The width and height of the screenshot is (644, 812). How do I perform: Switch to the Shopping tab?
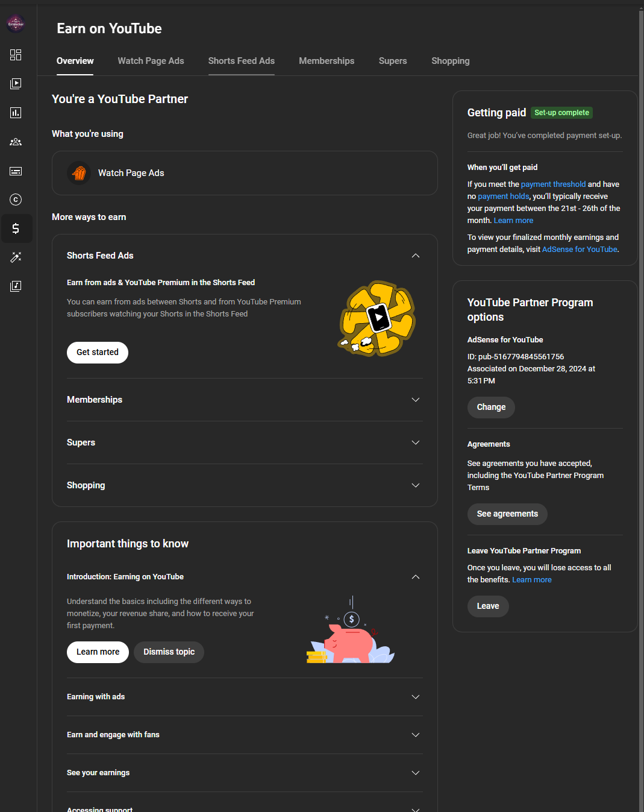450,61
